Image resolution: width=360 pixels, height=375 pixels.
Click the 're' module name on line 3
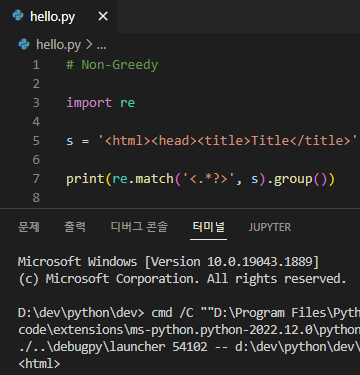coord(127,103)
